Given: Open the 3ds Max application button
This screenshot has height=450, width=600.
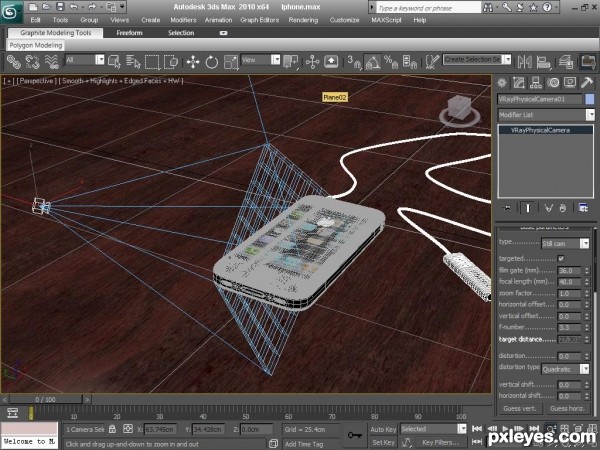Looking at the screenshot, I should click(x=11, y=12).
